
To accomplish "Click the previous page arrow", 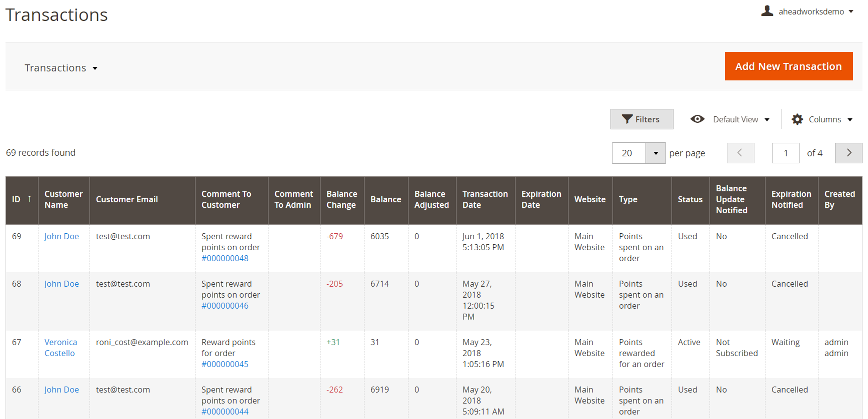I will click(740, 153).
